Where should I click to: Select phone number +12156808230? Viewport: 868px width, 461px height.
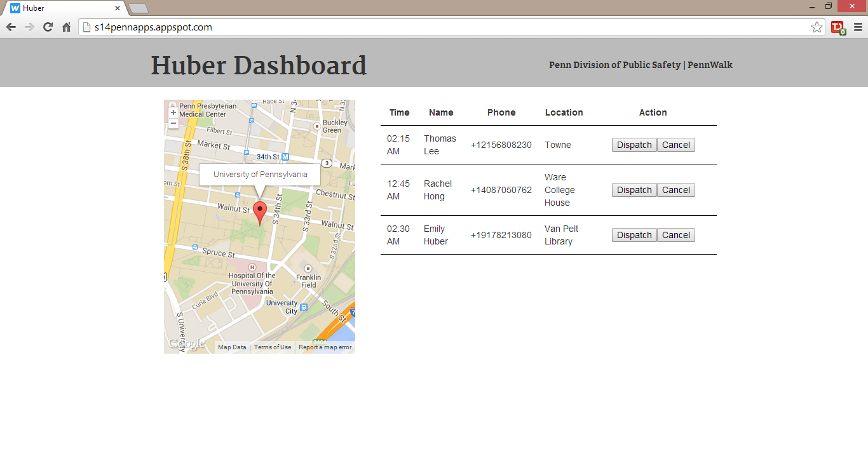pyautogui.click(x=501, y=145)
